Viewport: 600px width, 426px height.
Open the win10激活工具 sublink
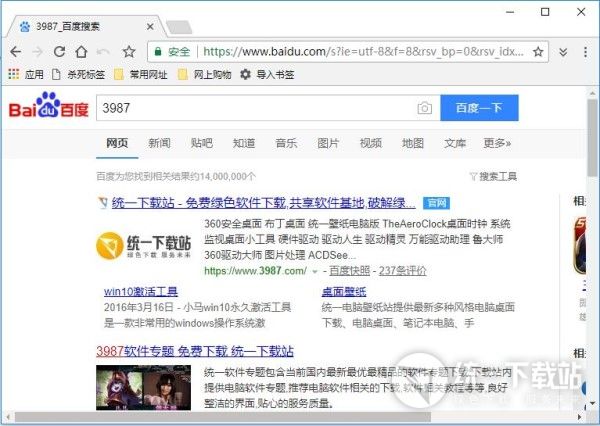141,292
